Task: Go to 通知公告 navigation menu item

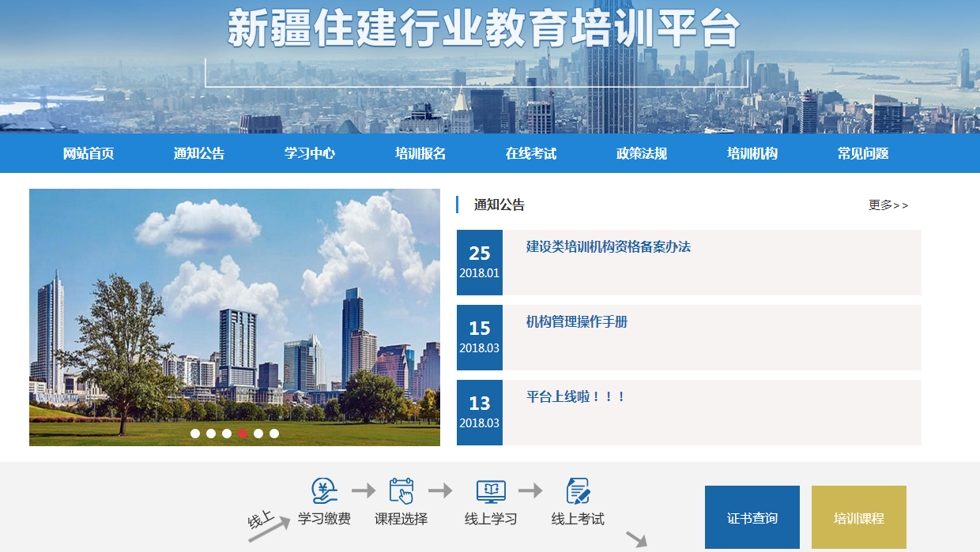Action: [x=199, y=154]
